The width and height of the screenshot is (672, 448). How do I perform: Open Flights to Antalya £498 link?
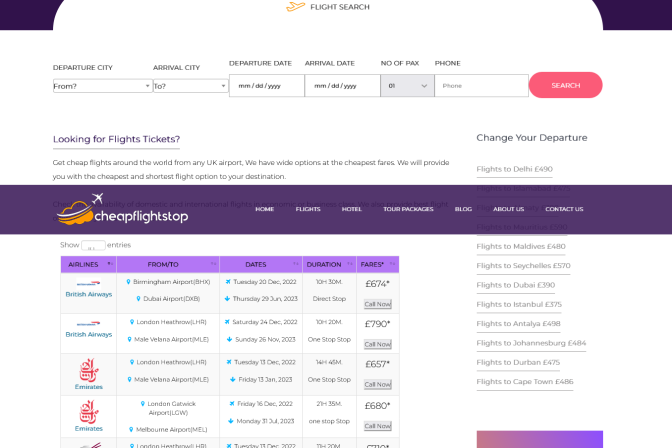tap(518, 324)
